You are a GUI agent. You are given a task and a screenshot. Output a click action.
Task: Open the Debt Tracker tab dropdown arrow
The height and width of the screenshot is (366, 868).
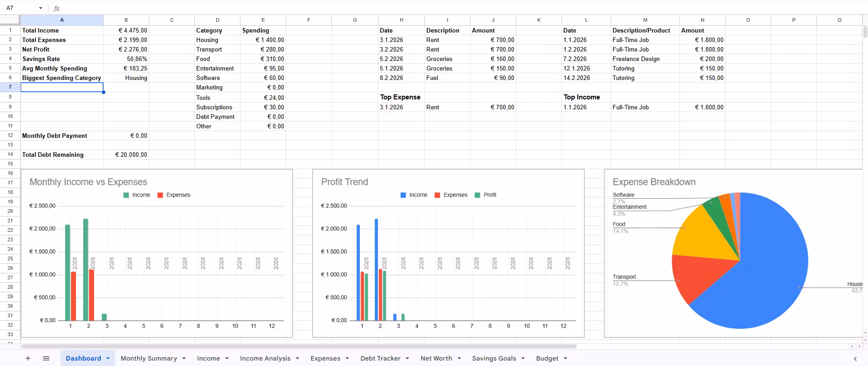pyautogui.click(x=407, y=358)
